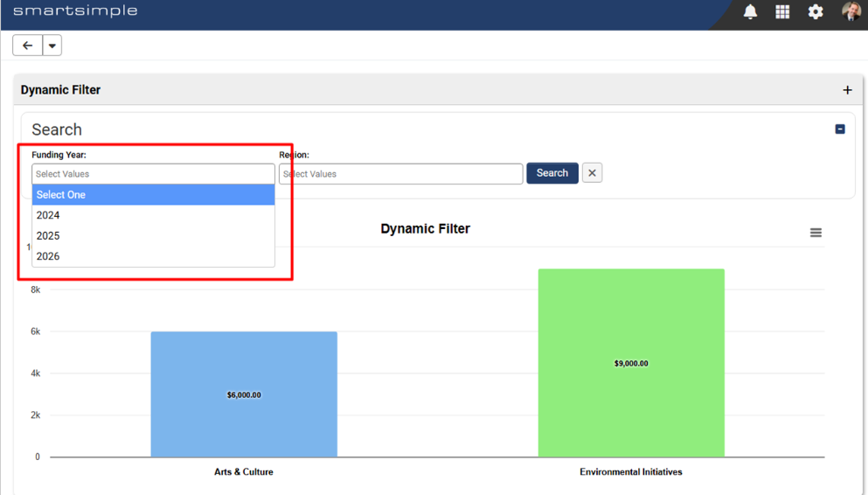
Task: Open the chart hamburger menu
Action: coord(816,233)
